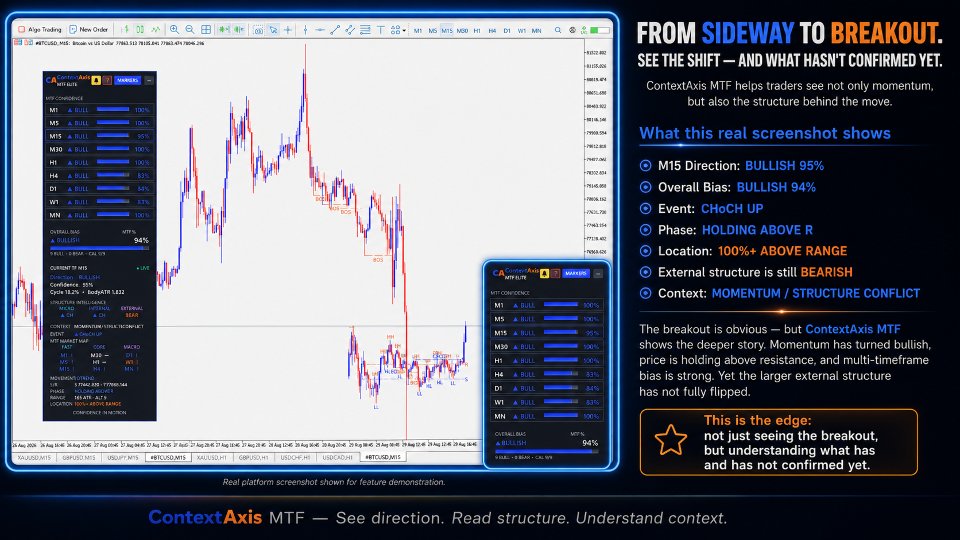This screenshot has height=540, width=960.
Task: Toggle MARKERS button in enlarged inset panel
Action: (576, 273)
